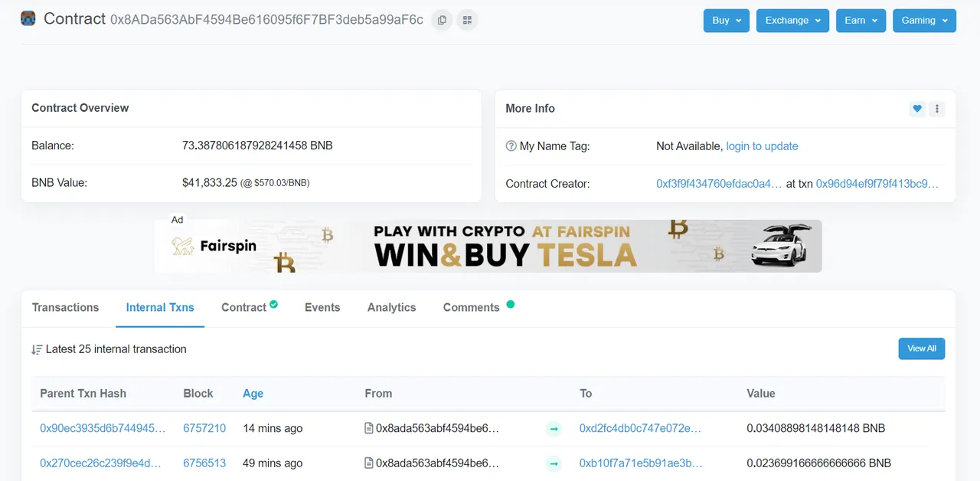The width and height of the screenshot is (980, 481).
Task: Click the From address in the 14 mins ago row
Action: pos(437,428)
